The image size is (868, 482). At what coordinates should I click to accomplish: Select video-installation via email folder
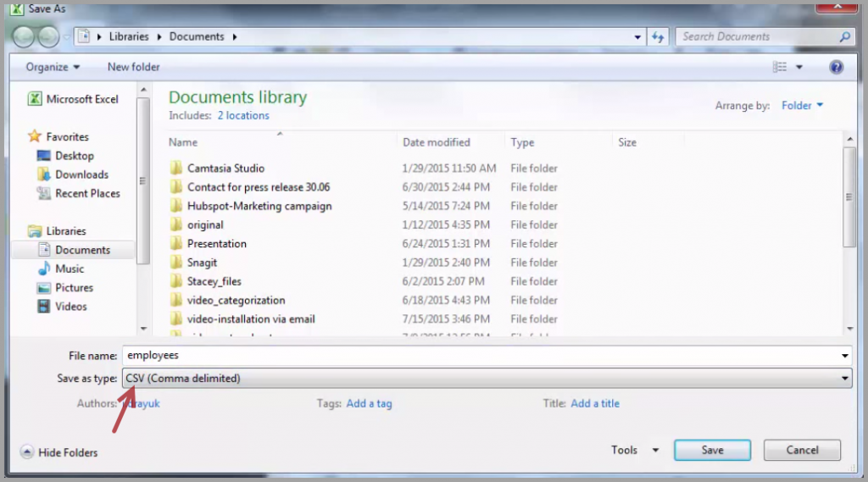tap(251, 319)
